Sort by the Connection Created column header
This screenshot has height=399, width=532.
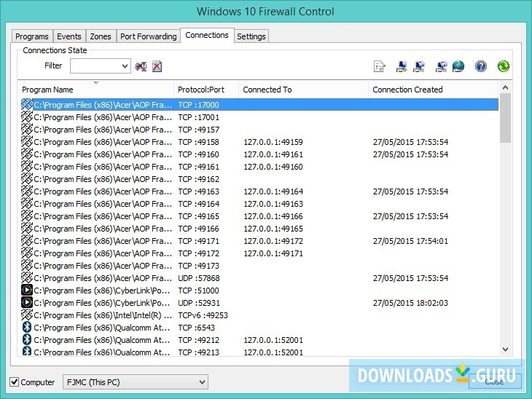coord(434,90)
